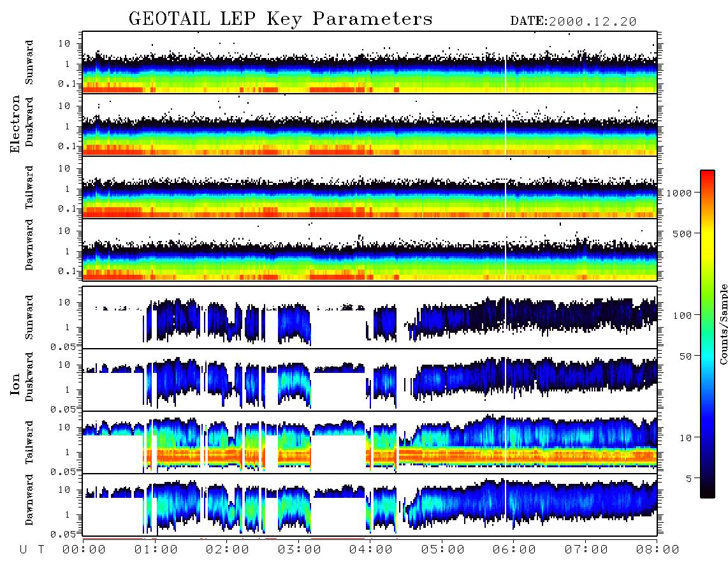
Task: Select the 01:00 time tick label
Action: [156, 550]
